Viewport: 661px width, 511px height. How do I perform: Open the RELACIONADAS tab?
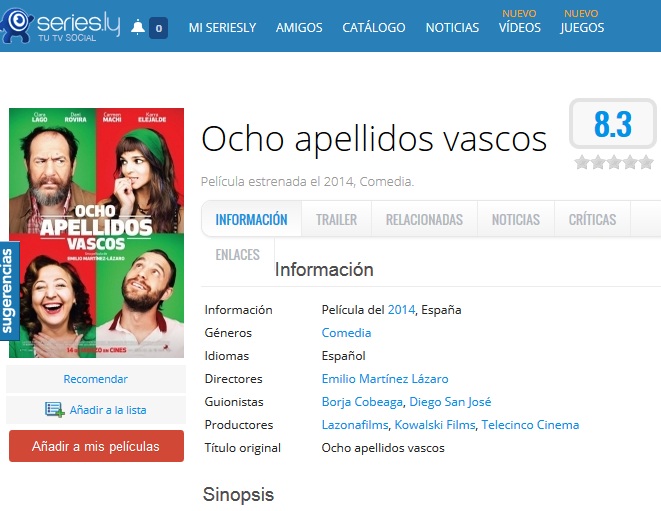[x=424, y=219]
